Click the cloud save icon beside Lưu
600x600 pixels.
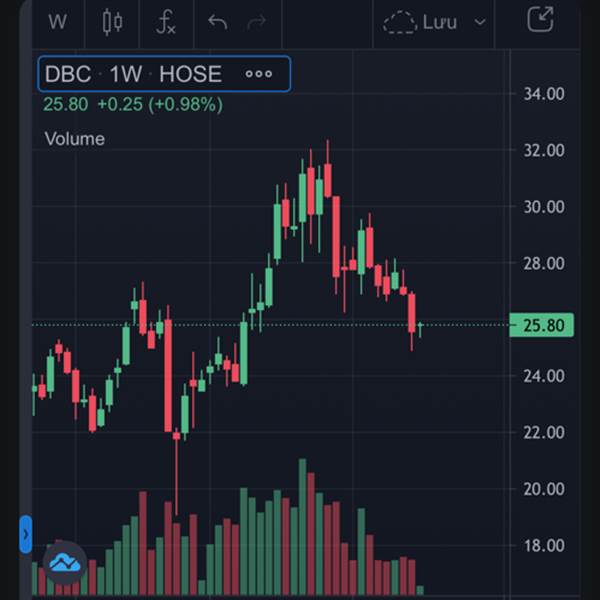(x=400, y=22)
